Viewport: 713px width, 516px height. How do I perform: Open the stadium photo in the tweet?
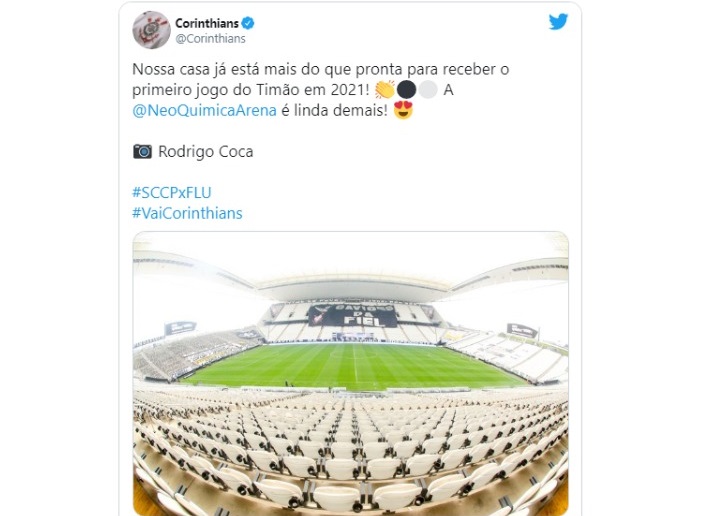[351, 374]
